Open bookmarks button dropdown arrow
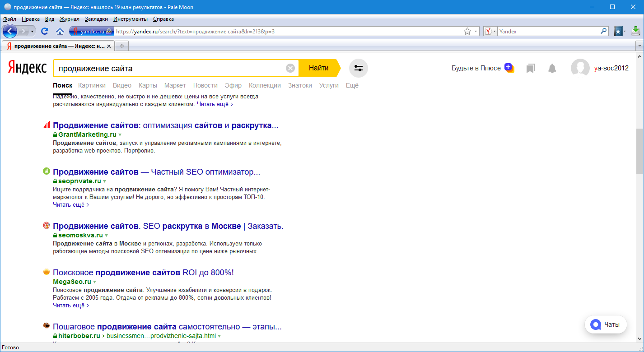Screen dimensions: 644x352 coord(625,32)
